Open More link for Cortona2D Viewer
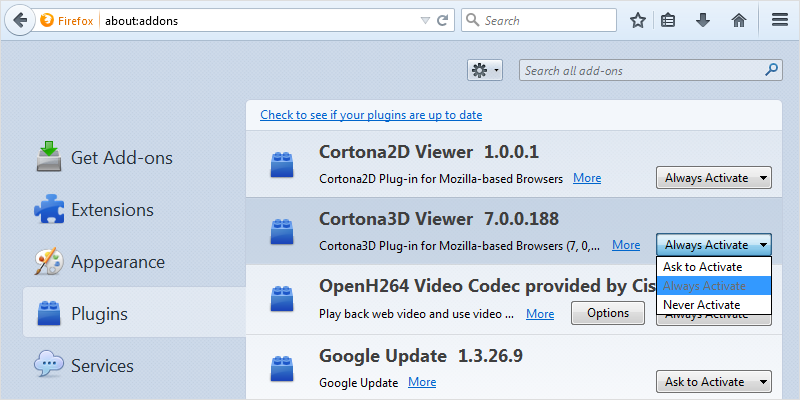800x400 pixels. coord(587,178)
